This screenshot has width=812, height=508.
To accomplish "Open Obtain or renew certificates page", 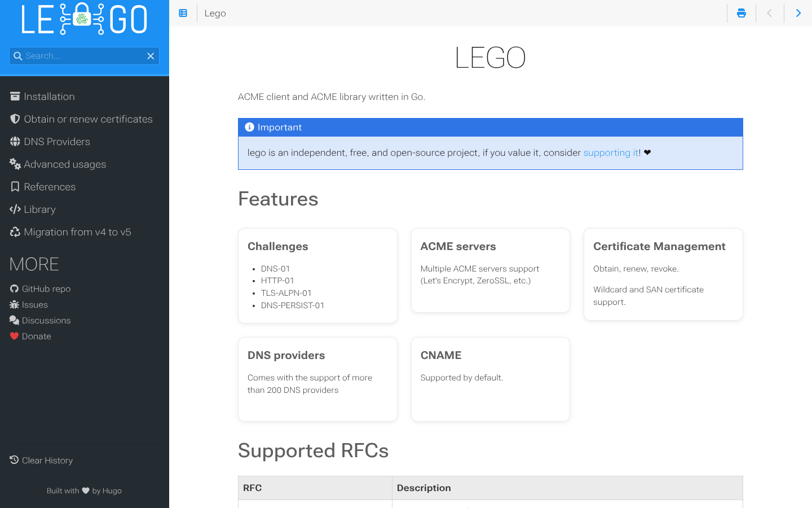I will (x=88, y=119).
